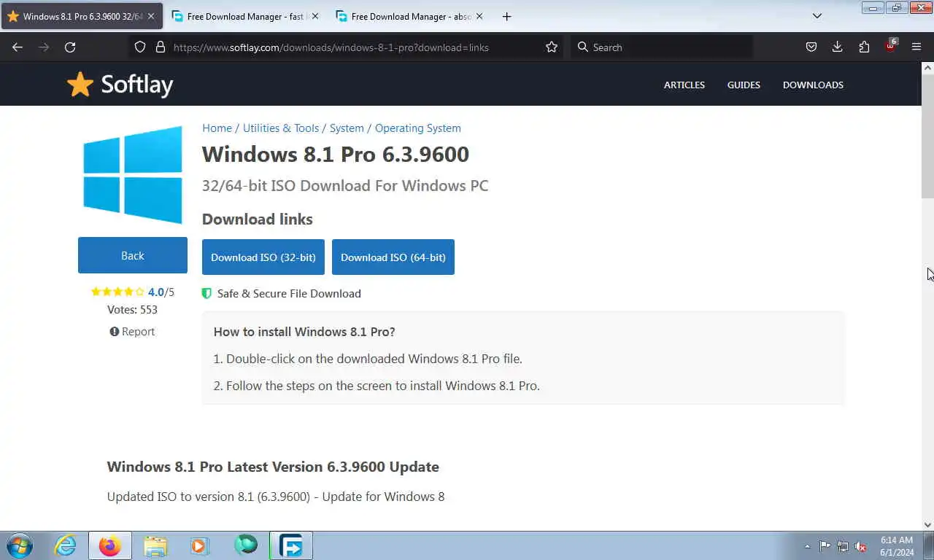Open the extensions puzzle icon
Viewport: 934px width, 560px height.
click(x=864, y=47)
